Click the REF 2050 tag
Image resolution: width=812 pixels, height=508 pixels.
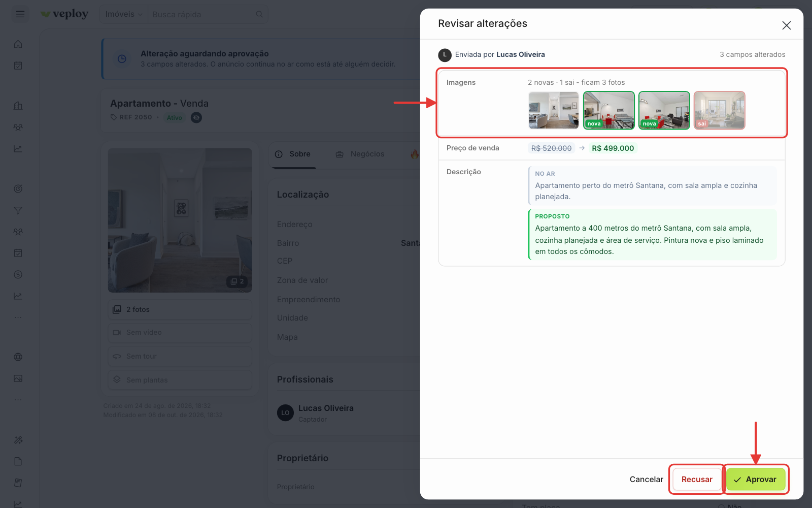[x=131, y=117]
